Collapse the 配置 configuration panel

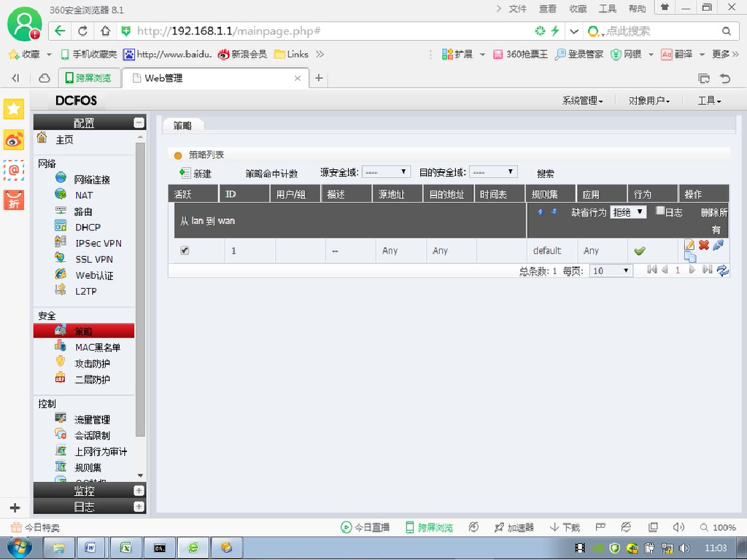click(139, 122)
